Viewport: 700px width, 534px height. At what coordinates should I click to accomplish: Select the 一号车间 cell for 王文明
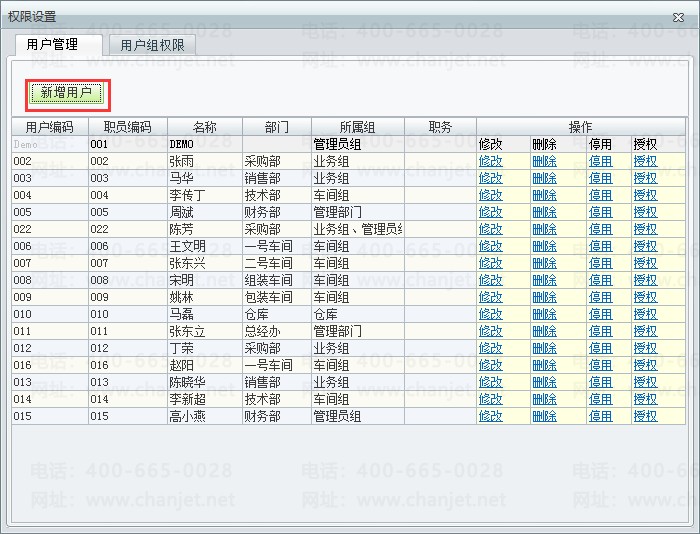click(277, 246)
